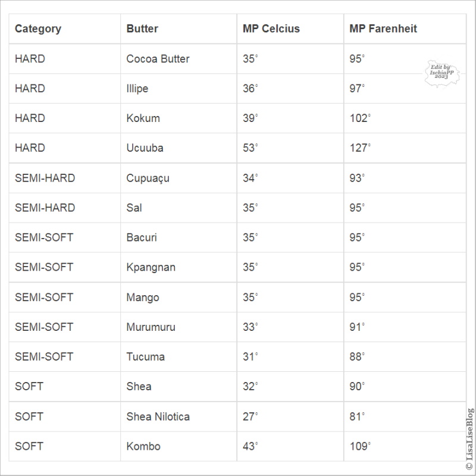The width and height of the screenshot is (476, 476).
Task: Select the MP Celcius column header
Action: 271,29
